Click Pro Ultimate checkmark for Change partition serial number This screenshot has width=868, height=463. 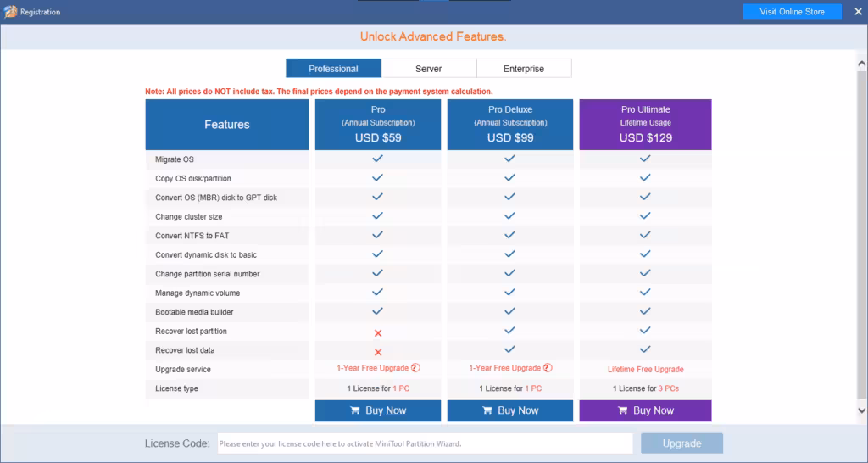pos(645,273)
